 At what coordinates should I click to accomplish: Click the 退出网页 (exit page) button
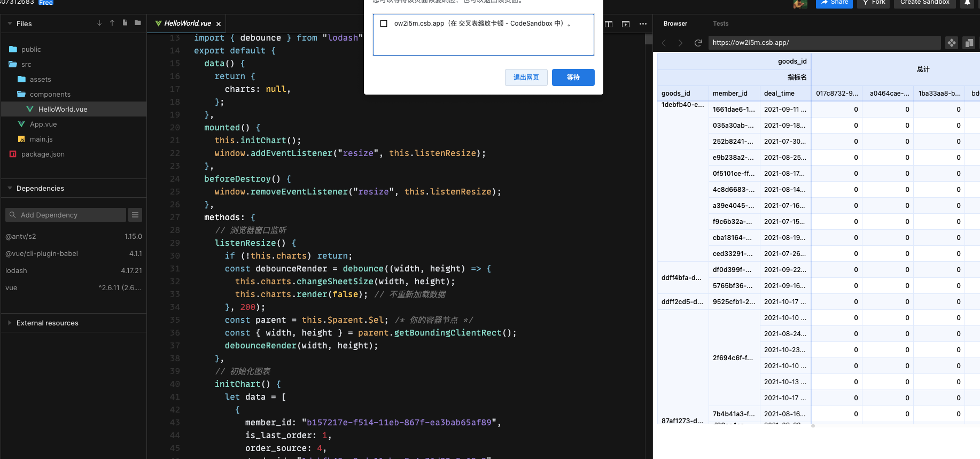click(x=526, y=77)
